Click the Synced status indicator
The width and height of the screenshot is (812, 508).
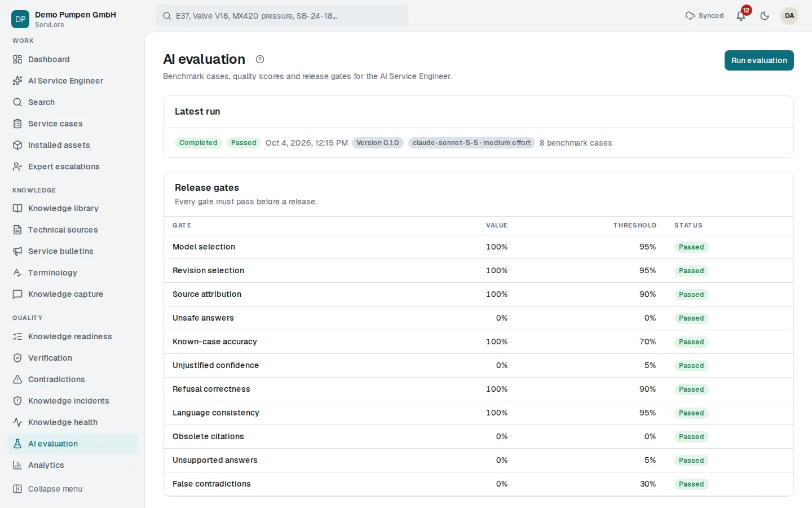pyautogui.click(x=704, y=16)
